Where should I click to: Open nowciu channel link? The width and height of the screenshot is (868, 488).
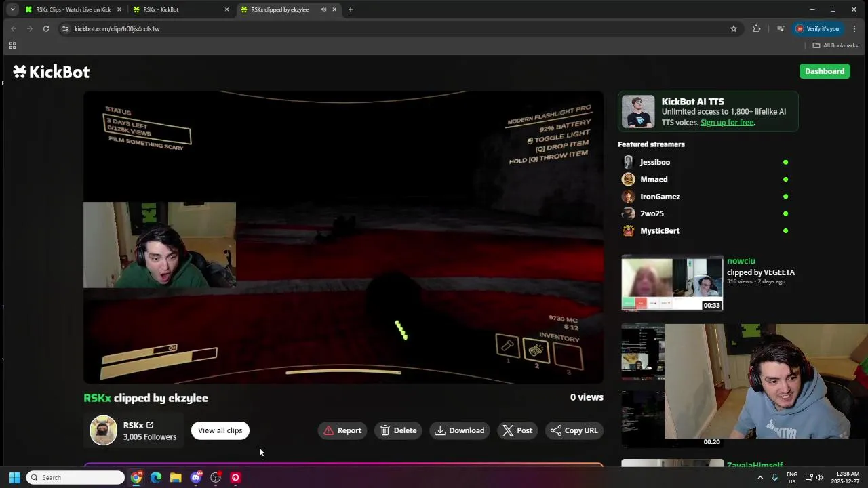tap(741, 261)
